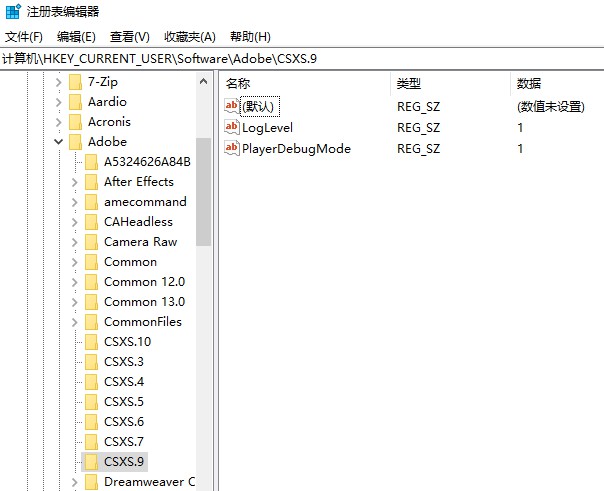Select the PlayerDebugMode value name
This screenshot has width=604, height=491.
pyautogui.click(x=296, y=149)
